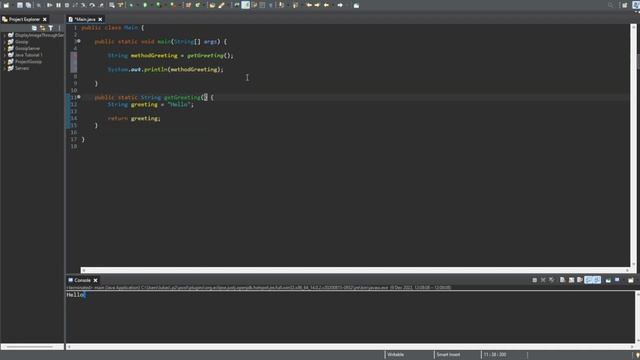Click the Debug bug launch icon
Image resolution: width=640 pixels, height=360 pixels.
pos(131,5)
